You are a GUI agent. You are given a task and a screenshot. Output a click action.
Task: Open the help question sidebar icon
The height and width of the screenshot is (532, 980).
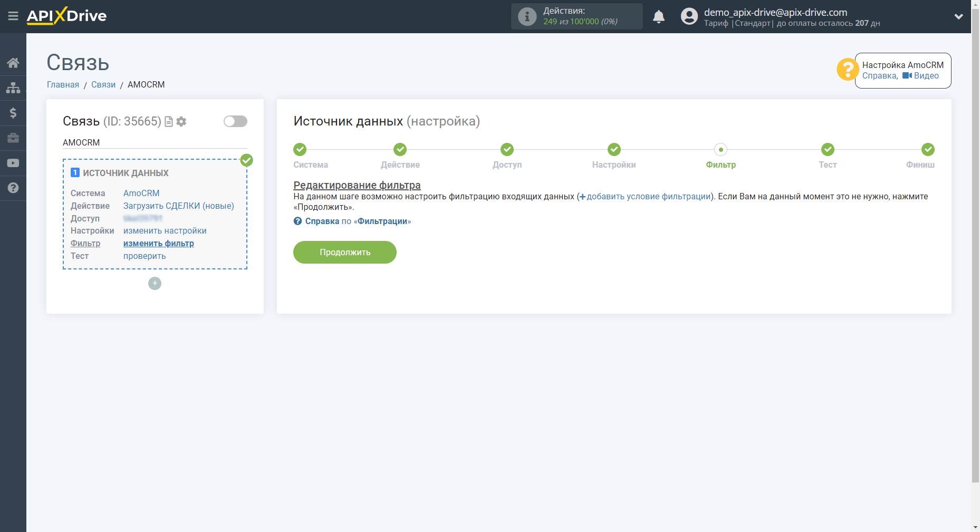tap(13, 188)
